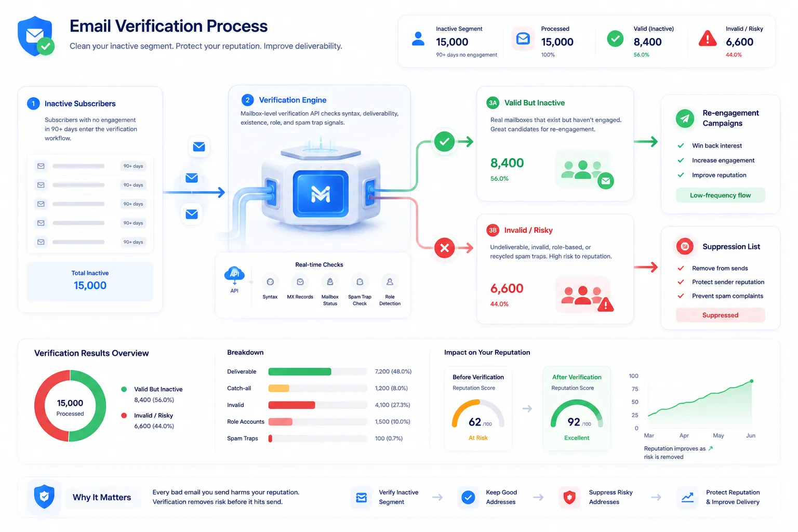Select the MX Records check icon
Viewport: 798px width, 532px height.
[300, 282]
